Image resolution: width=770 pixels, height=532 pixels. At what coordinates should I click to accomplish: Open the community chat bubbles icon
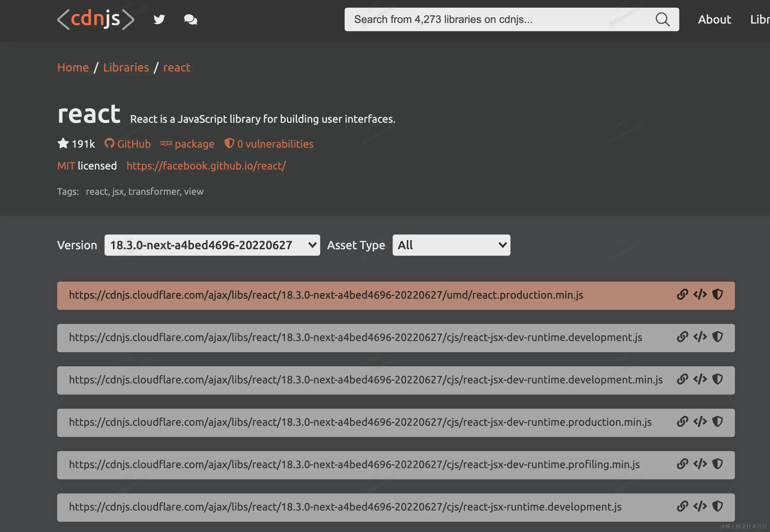coord(191,19)
